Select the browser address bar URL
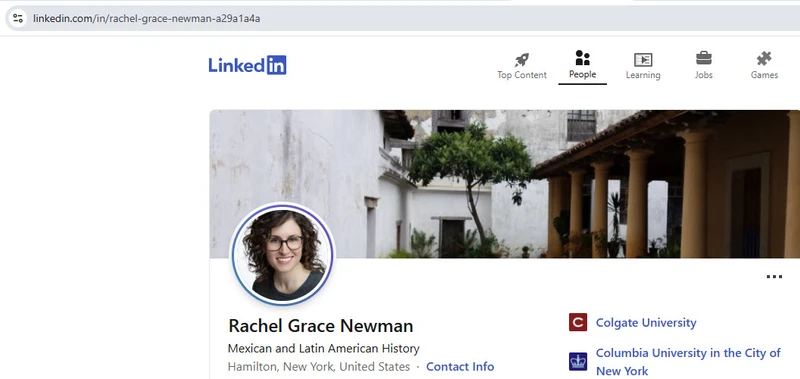This screenshot has height=379, width=800. click(x=147, y=19)
